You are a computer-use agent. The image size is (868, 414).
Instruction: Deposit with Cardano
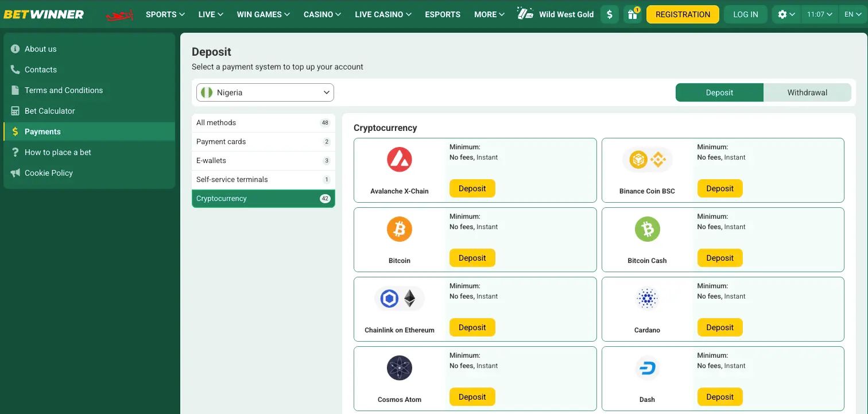(x=720, y=327)
